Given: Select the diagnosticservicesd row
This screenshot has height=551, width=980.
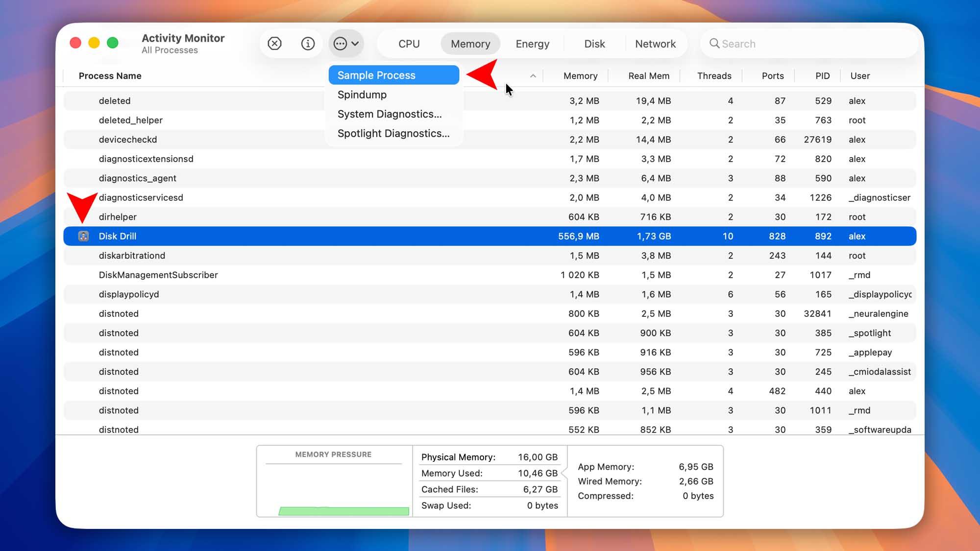Looking at the screenshot, I should 490,197.
